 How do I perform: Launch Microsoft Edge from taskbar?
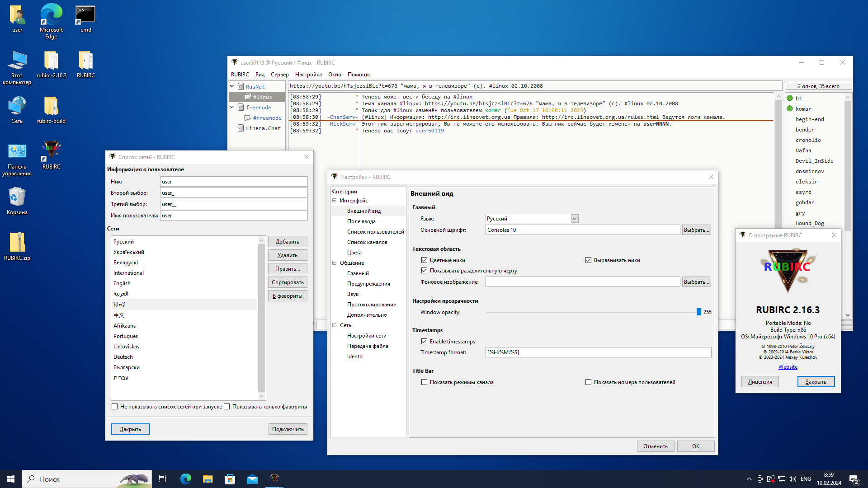[x=185, y=479]
